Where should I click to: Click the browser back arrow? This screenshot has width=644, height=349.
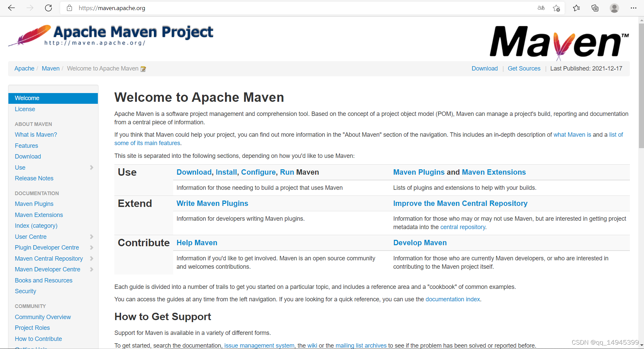[11, 8]
